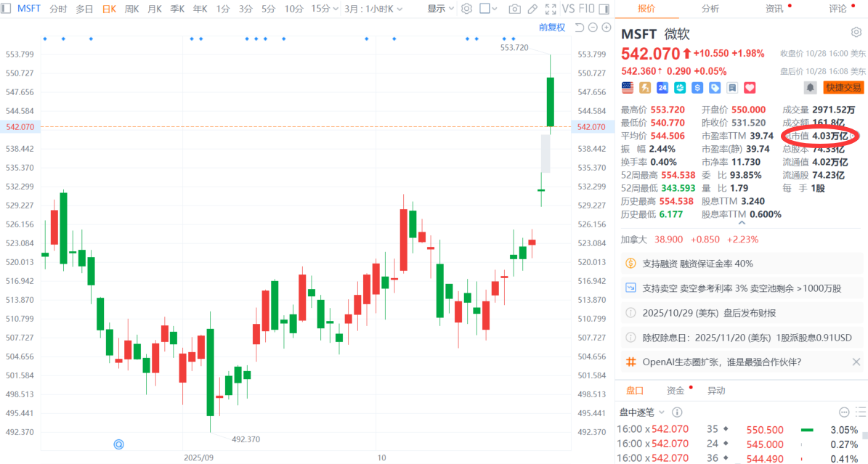
Task: Switch to the 报价 quote tab
Action: click(x=646, y=8)
